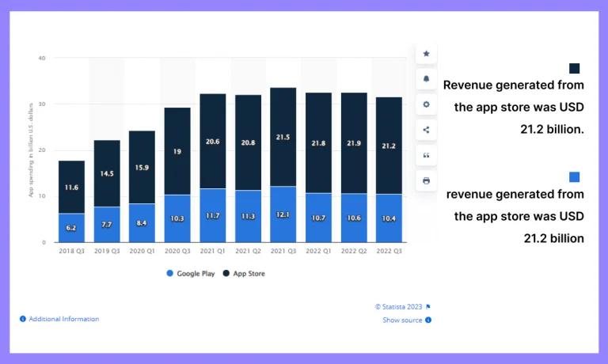
Task: Select the 10.6 segment of 2022 Q2 bar
Action: point(354,218)
